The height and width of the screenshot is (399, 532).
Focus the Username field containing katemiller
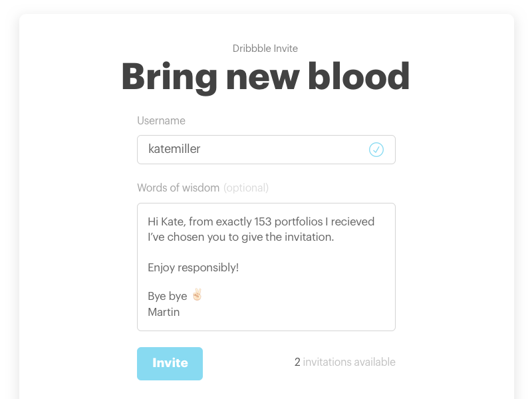click(253, 150)
